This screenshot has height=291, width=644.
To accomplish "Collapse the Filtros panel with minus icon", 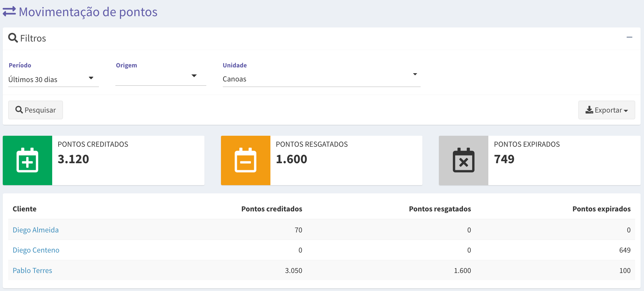I will [x=629, y=37].
